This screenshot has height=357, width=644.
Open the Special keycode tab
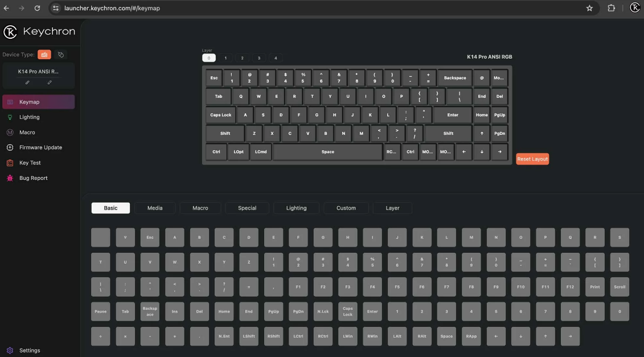[247, 208]
